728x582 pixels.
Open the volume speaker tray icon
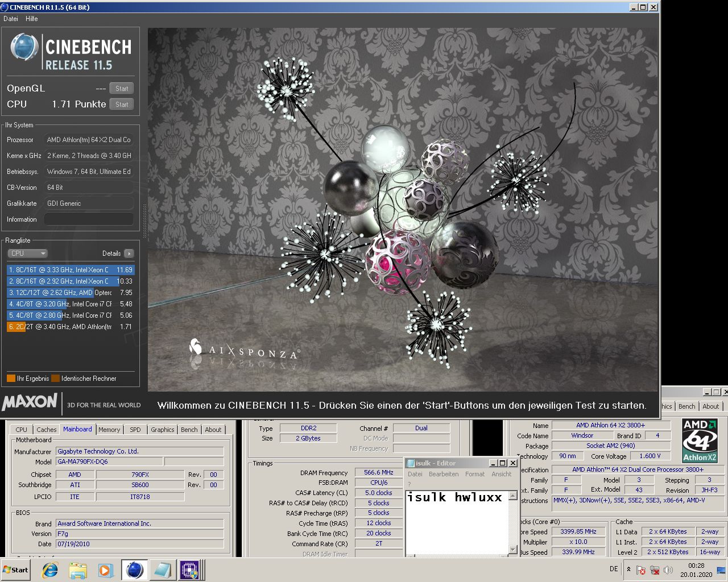click(668, 570)
